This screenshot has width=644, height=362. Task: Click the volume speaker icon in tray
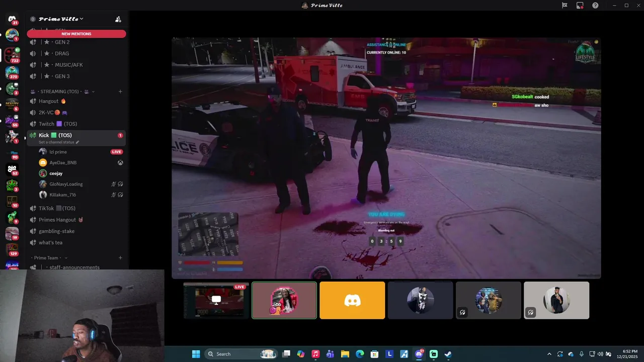point(600,354)
